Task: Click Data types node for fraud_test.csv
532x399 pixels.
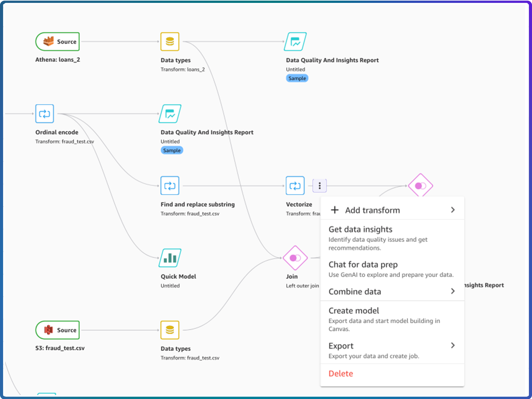Action: [x=170, y=330]
